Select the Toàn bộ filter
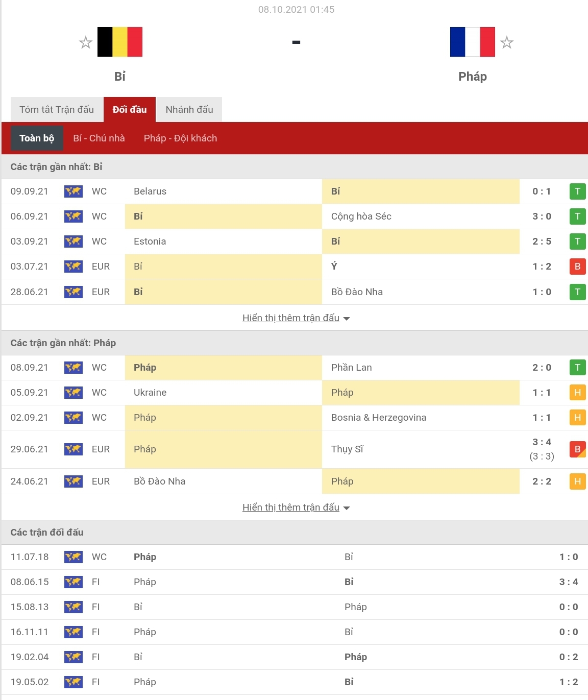 (37, 138)
